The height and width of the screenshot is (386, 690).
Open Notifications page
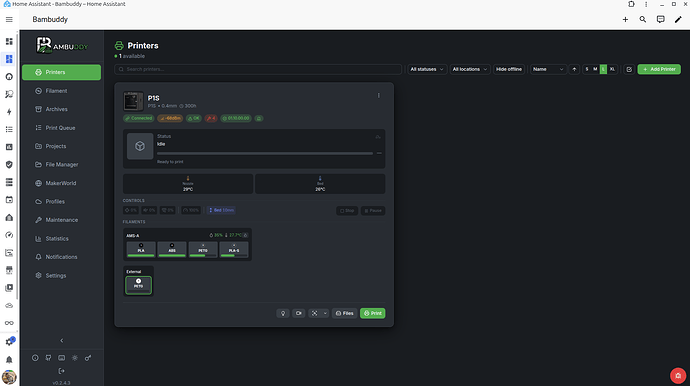[x=62, y=257]
